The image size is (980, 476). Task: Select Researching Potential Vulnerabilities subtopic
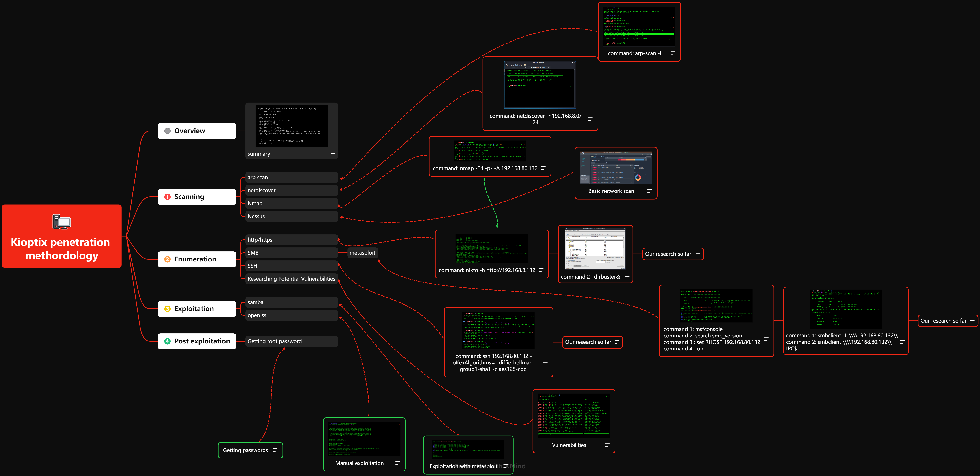pos(291,279)
